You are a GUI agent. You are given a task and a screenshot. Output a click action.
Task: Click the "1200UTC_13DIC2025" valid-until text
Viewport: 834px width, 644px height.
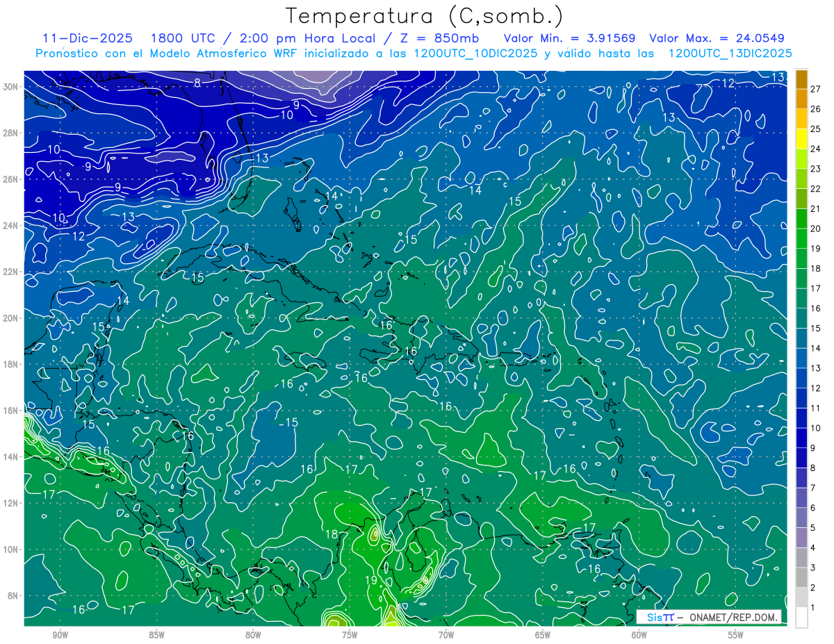[730, 53]
